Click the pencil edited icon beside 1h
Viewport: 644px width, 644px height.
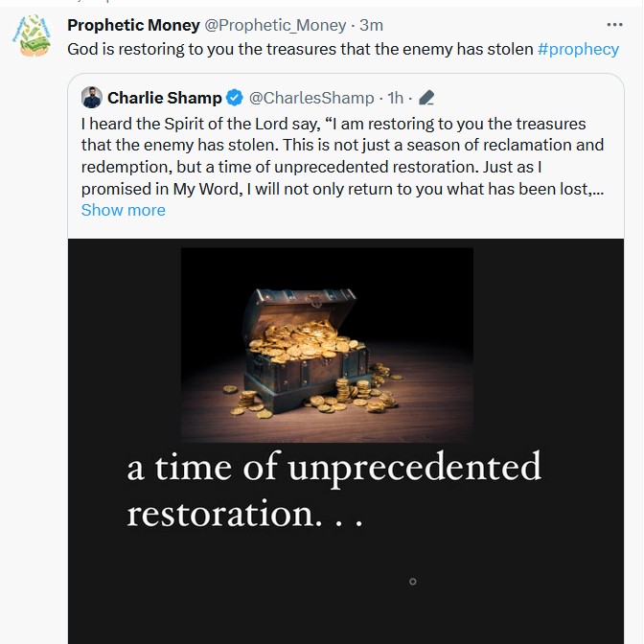[427, 98]
